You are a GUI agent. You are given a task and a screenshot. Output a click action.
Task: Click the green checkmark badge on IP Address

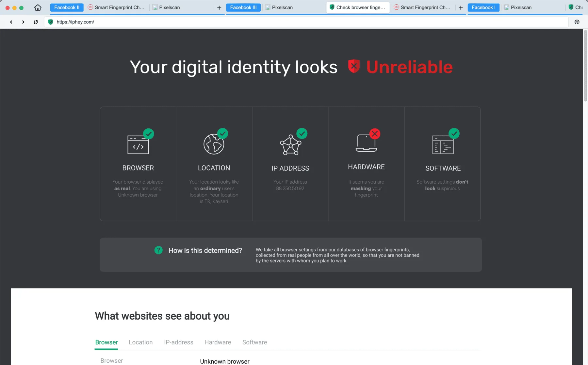point(302,133)
